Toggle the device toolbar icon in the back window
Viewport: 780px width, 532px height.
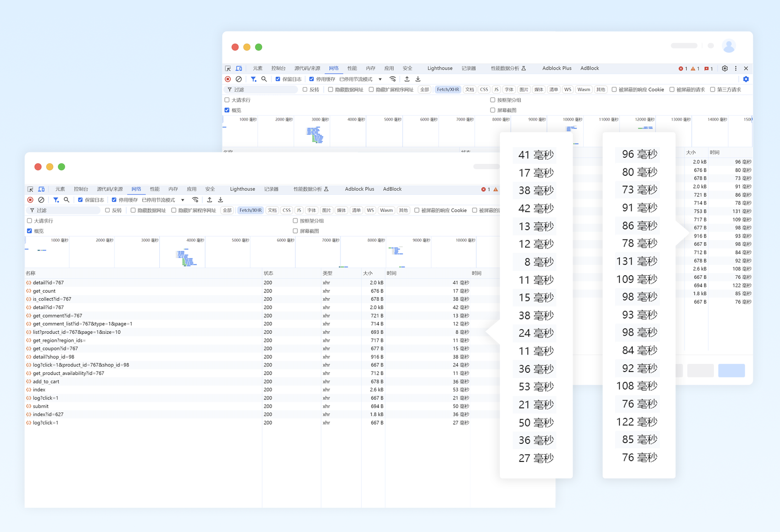tap(239, 68)
